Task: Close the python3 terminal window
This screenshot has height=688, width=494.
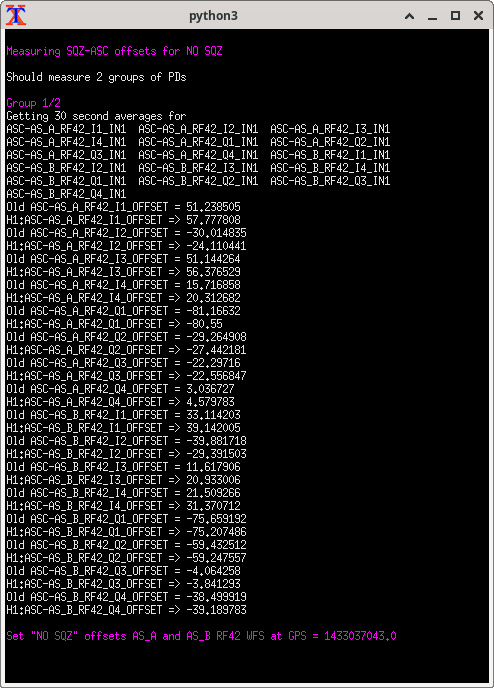Action: click(479, 16)
